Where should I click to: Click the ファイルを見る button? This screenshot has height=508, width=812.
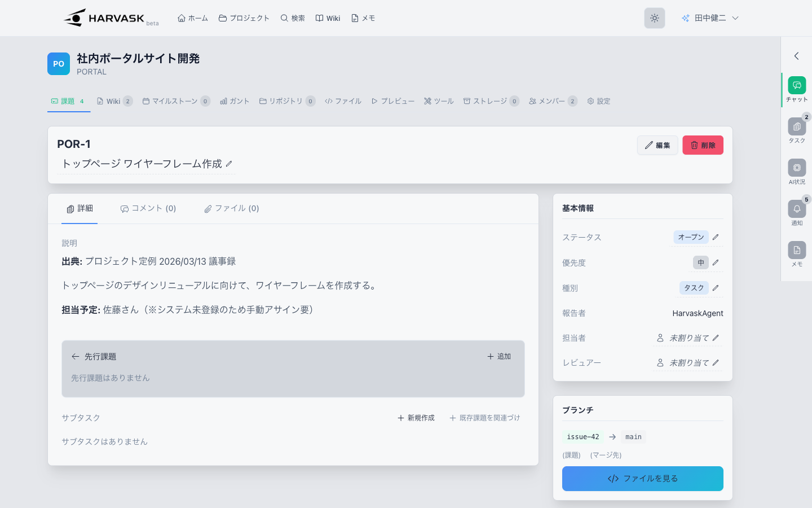pyautogui.click(x=642, y=479)
